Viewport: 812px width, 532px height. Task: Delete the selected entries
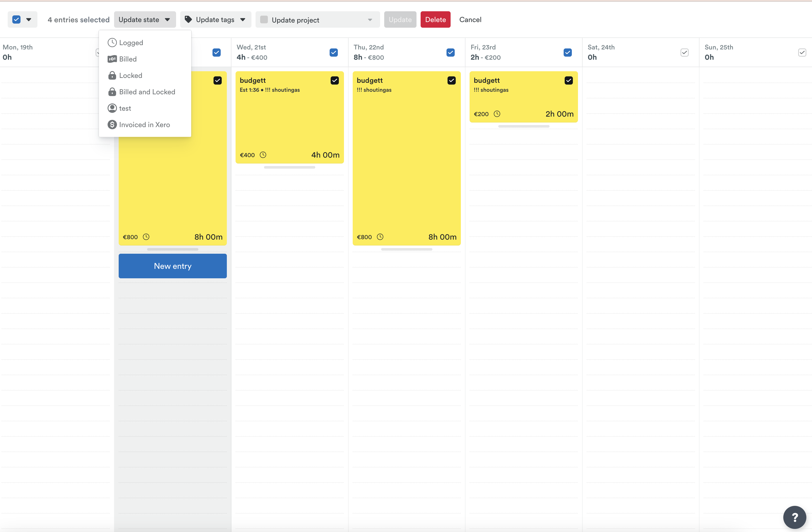coord(435,19)
